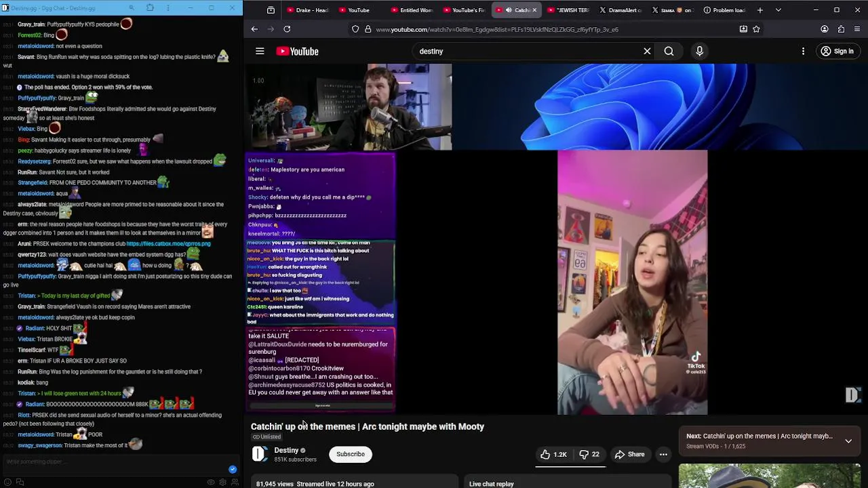Open YouTube guide hamburger menu
This screenshot has height=488, width=868.
(x=260, y=52)
